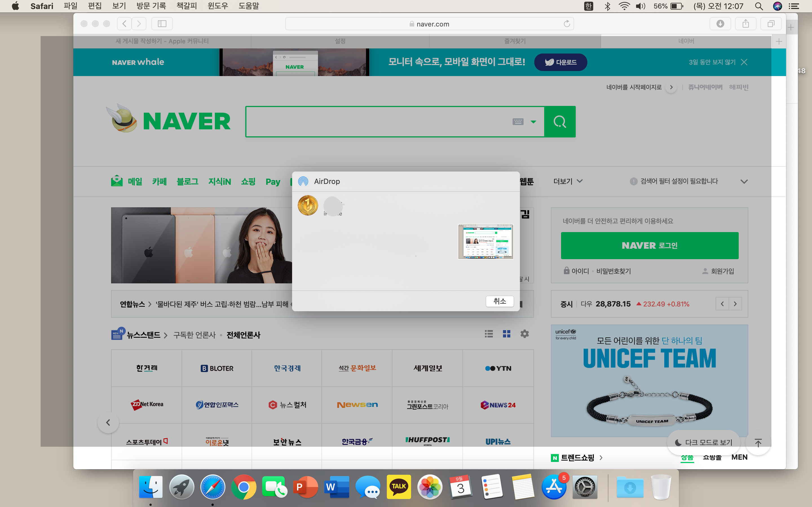Select the gold coin AirDrop recipient
Screen dimensions: 812x507
pyautogui.click(x=308, y=205)
